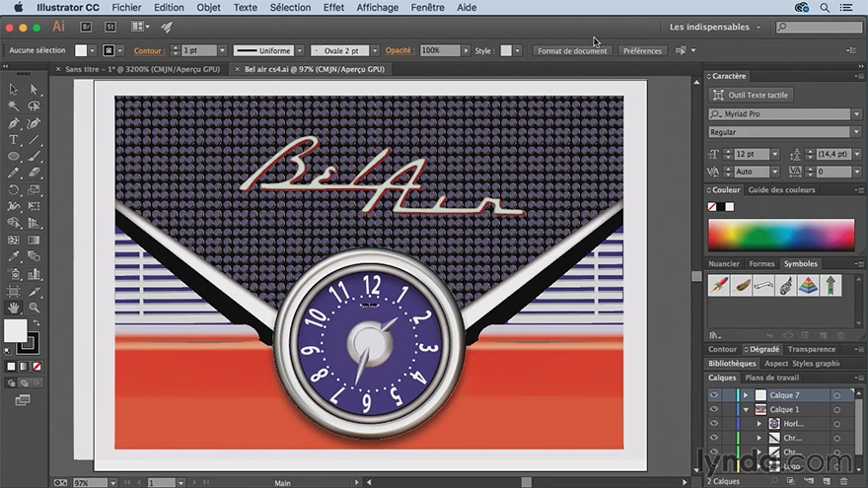Image resolution: width=868 pixels, height=488 pixels.
Task: Switch to Plans de travail tab
Action: click(771, 378)
